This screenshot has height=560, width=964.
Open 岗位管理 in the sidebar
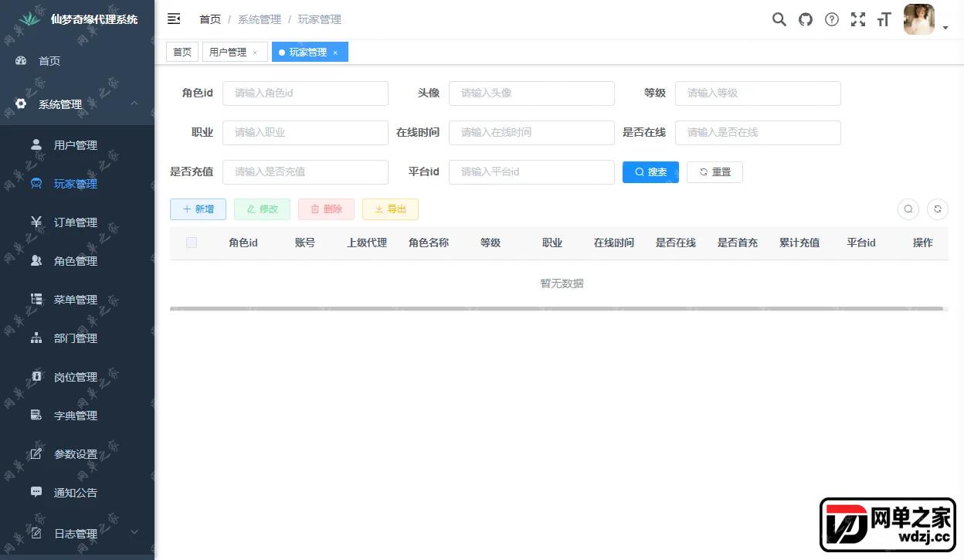click(x=77, y=377)
